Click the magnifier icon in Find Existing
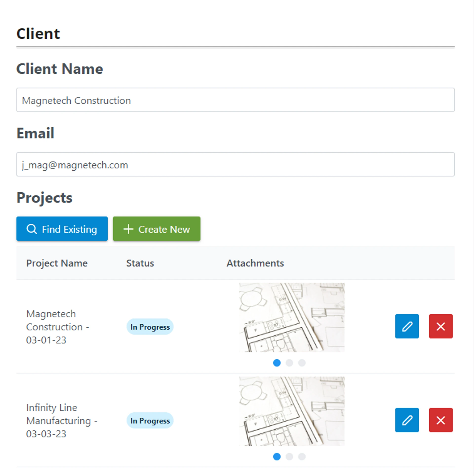This screenshot has width=474, height=476. click(32, 229)
